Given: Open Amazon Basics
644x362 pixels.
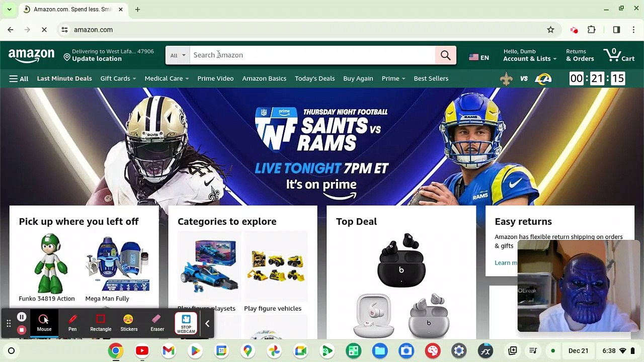Looking at the screenshot, I should [264, 78].
